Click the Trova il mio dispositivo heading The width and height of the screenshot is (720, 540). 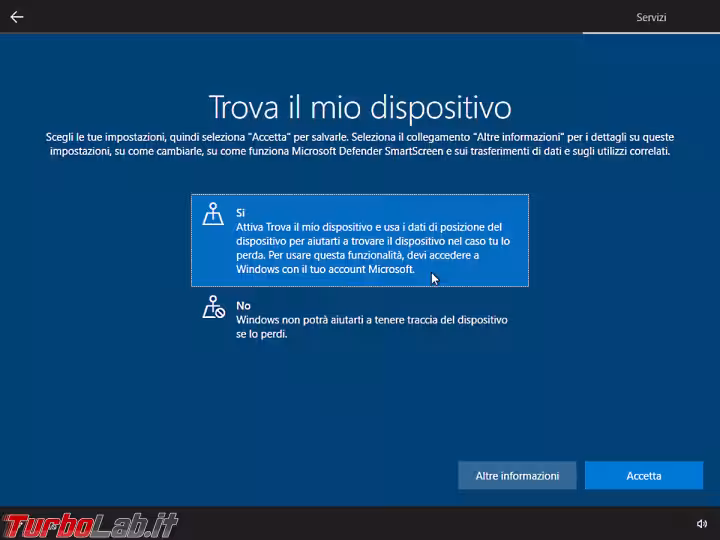coord(360,108)
